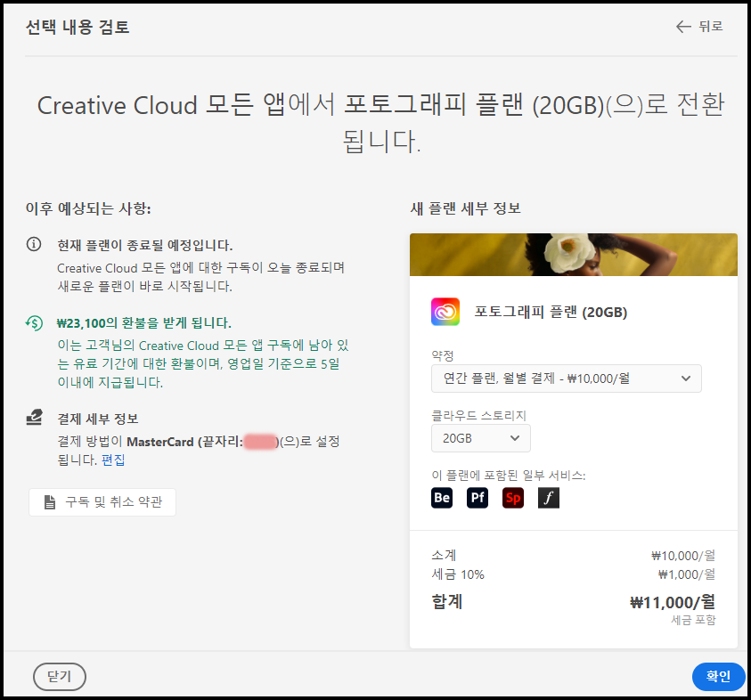
Task: Click the 결제 세부 정보 heading
Action: click(98, 419)
